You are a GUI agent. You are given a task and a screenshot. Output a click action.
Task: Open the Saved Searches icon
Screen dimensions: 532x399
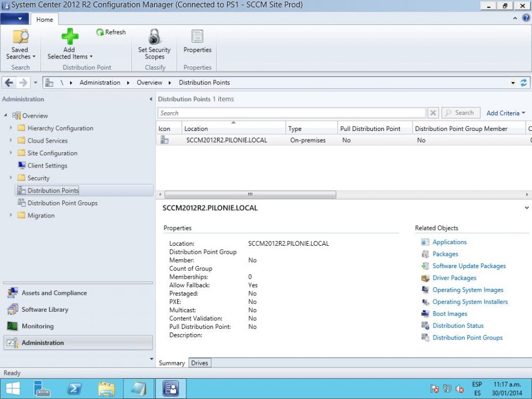point(20,37)
